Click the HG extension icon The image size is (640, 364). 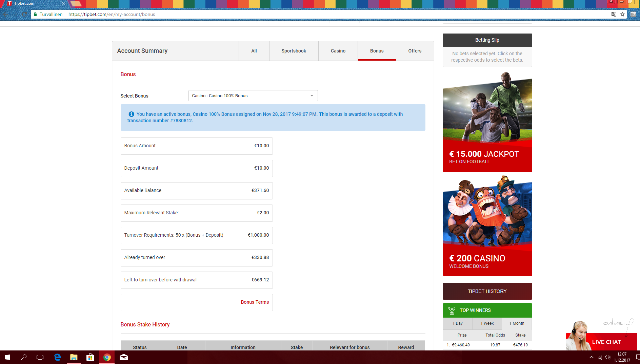coord(633,14)
